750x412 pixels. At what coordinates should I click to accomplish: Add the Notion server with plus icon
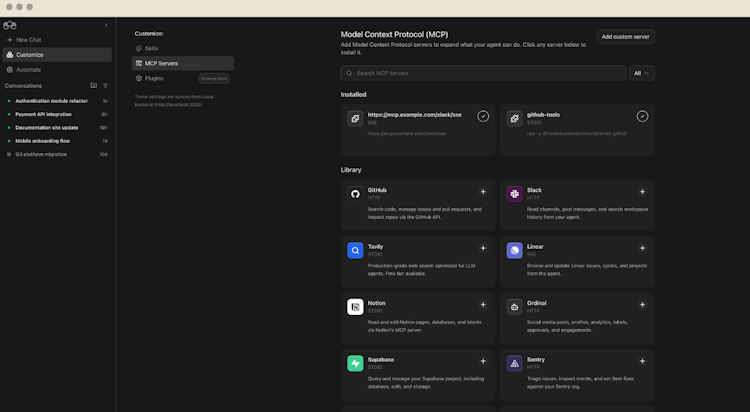click(x=483, y=305)
